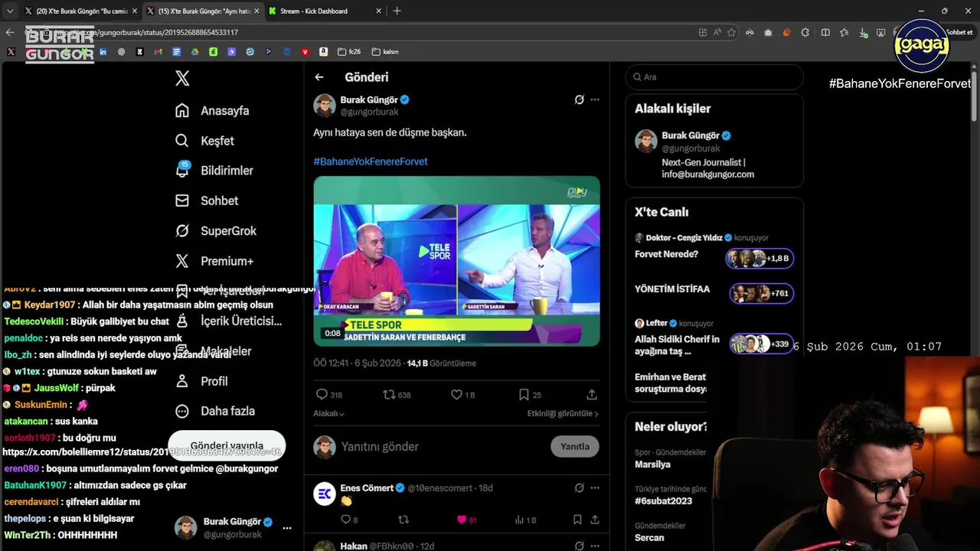Open Burak Güngör's author avatar

coord(325,106)
